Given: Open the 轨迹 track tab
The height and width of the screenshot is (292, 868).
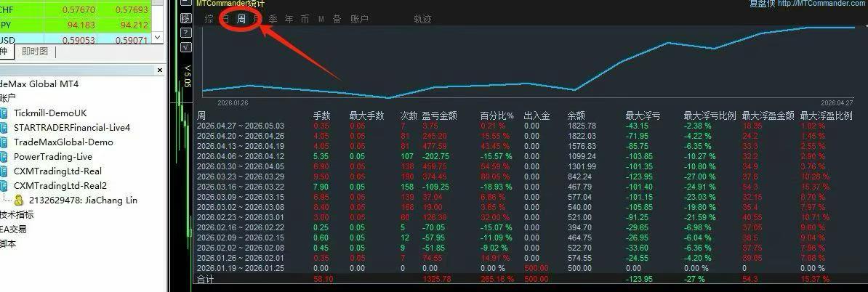Looking at the screenshot, I should point(422,19).
